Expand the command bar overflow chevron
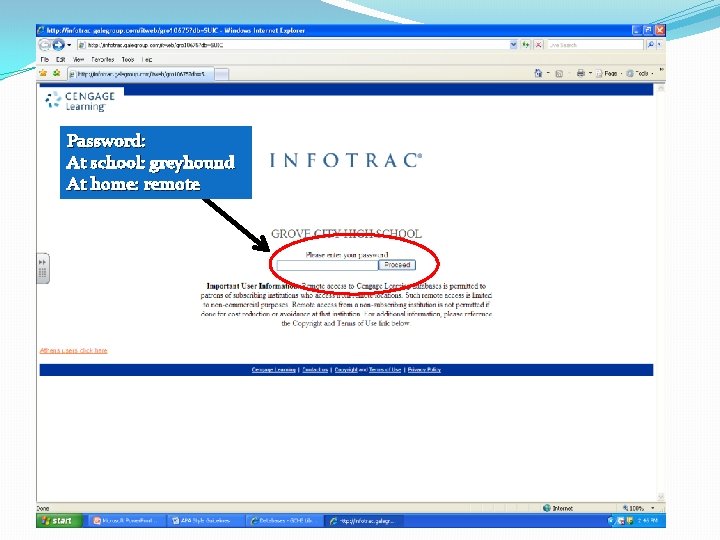 [x=661, y=70]
